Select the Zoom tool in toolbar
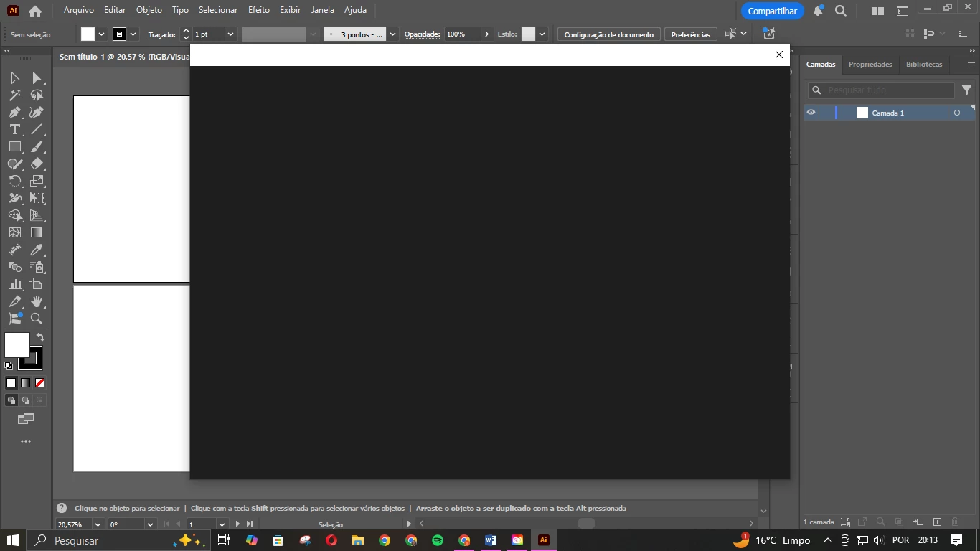980x551 pixels. pos(37,319)
